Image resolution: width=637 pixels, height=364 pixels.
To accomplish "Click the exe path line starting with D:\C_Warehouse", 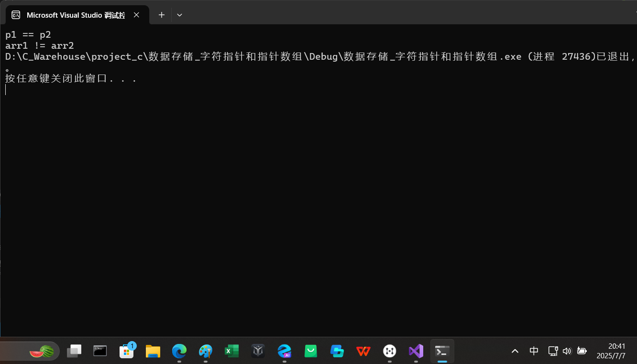I will [320, 56].
